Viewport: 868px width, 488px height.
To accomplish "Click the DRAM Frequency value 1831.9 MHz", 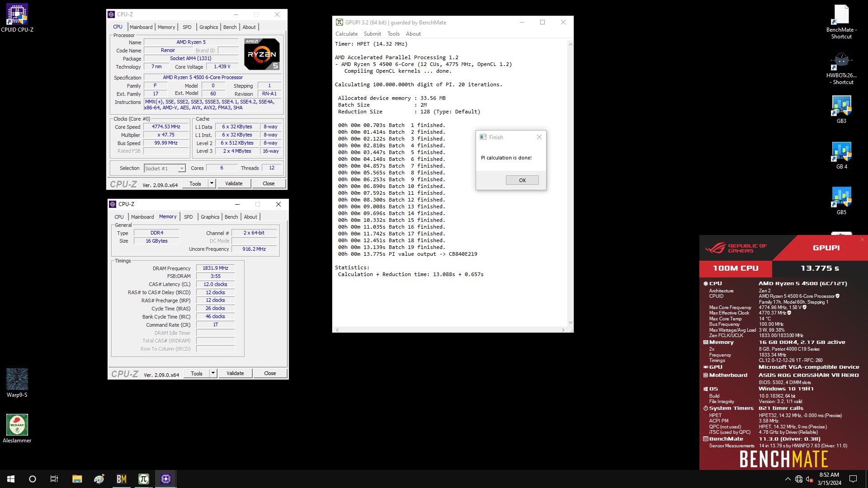I will click(x=216, y=268).
